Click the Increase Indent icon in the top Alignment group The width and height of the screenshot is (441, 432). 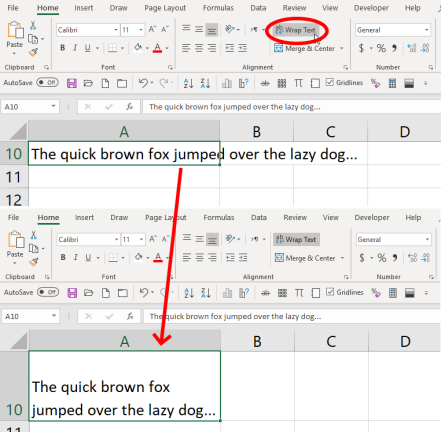pyautogui.click(x=243, y=48)
